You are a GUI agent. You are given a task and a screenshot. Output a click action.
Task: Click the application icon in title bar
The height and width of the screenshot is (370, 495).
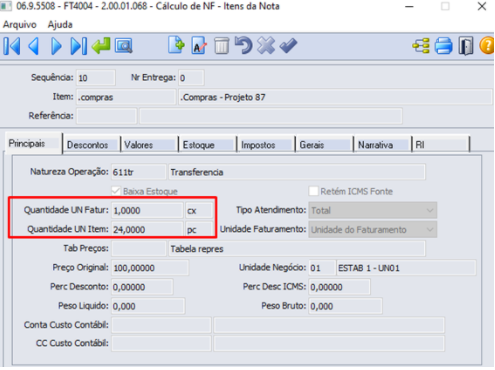[6, 6]
